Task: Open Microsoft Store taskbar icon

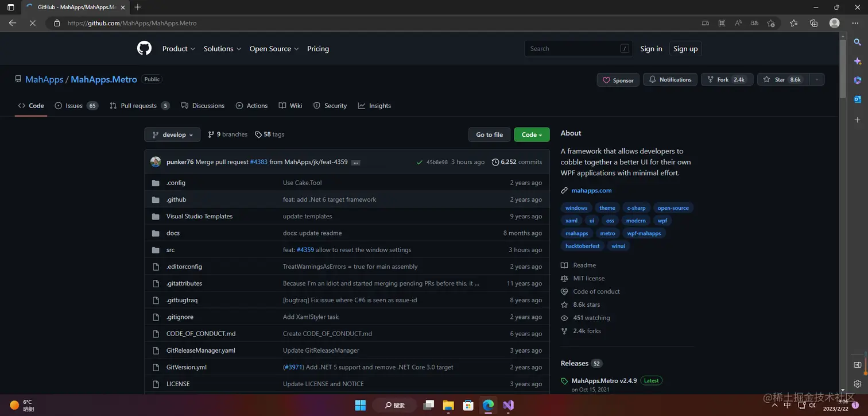Action: [468, 405]
